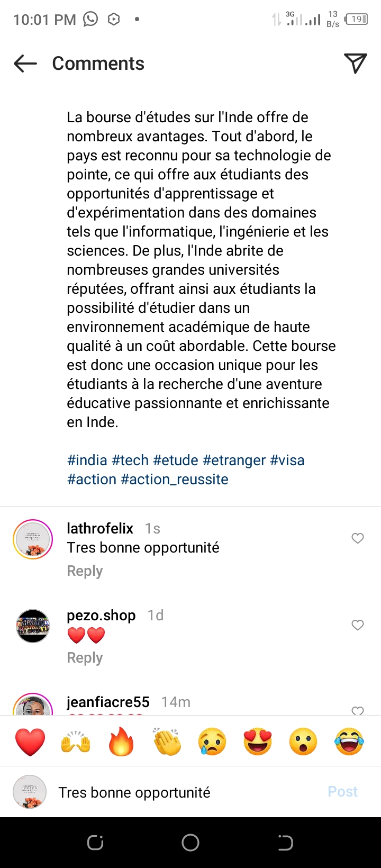
Task: Insert the heart-eyes emoji
Action: coord(258,741)
